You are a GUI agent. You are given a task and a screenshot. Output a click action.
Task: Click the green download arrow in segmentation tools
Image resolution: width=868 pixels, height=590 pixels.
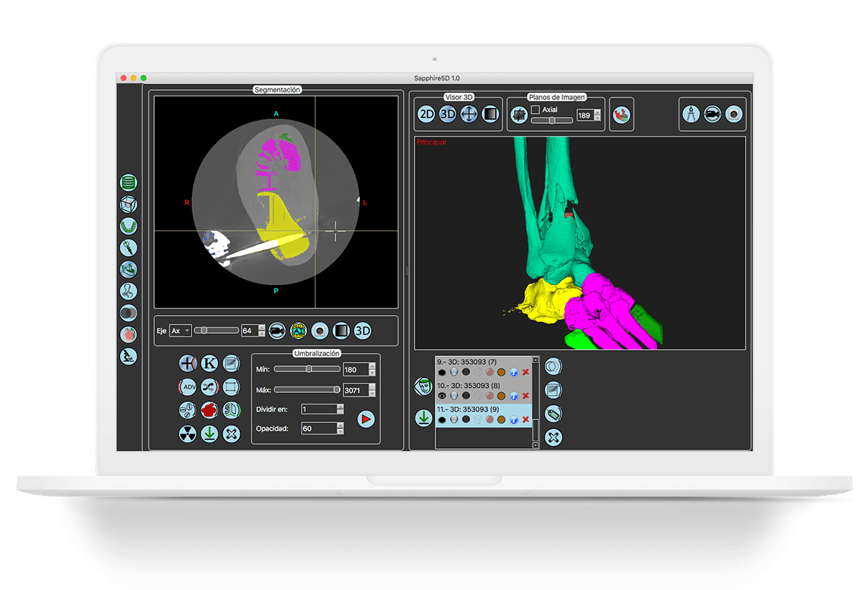pyautogui.click(x=209, y=434)
